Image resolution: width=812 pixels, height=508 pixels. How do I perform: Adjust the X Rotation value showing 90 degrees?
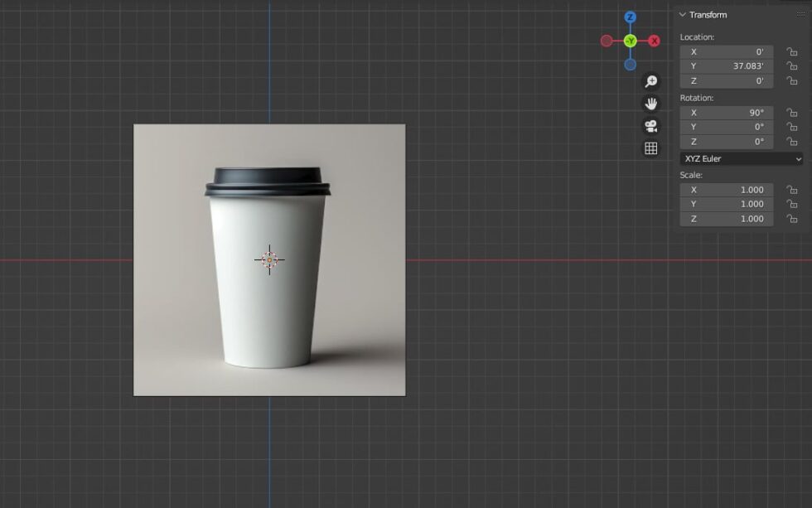(x=726, y=112)
